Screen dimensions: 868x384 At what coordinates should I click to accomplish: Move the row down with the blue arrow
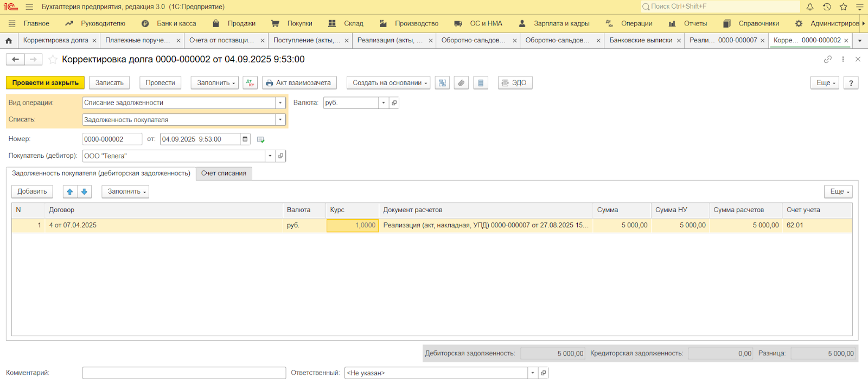(84, 191)
